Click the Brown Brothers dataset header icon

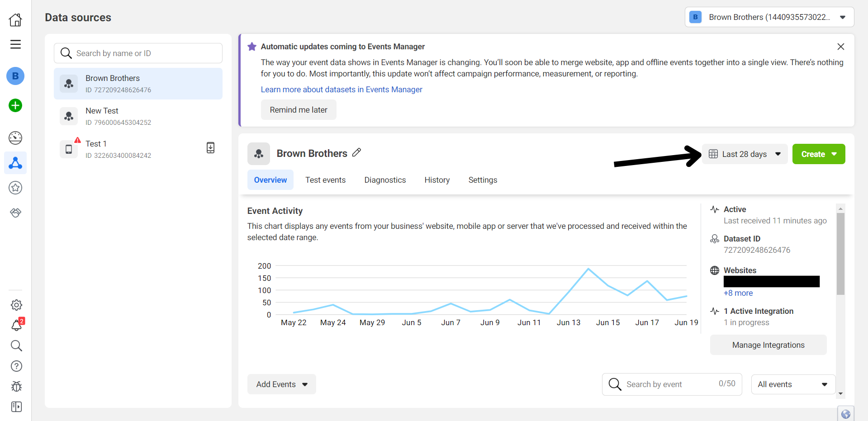coord(259,154)
